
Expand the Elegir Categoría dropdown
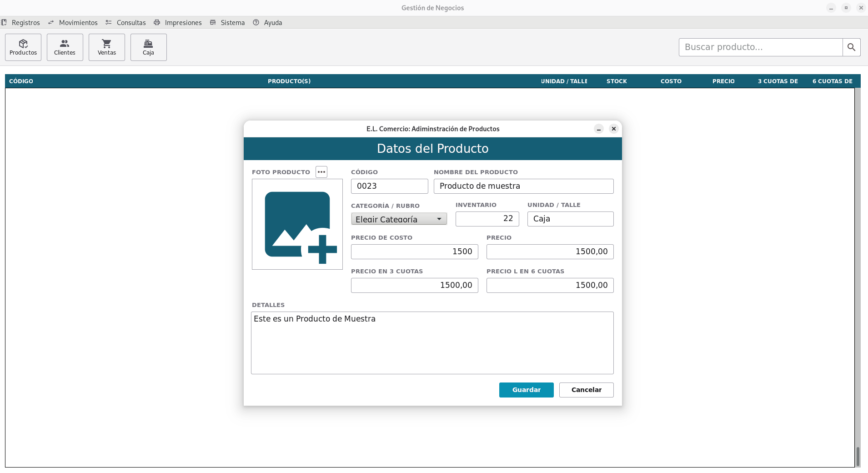(x=399, y=219)
